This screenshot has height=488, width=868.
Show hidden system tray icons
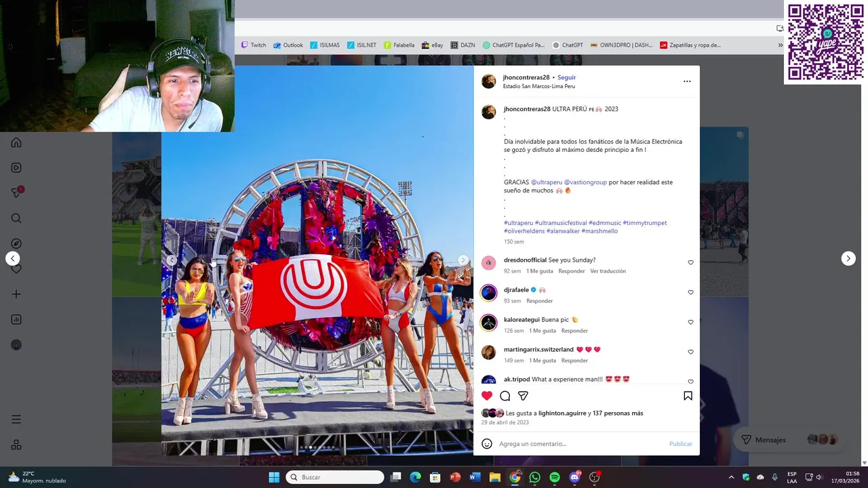tap(731, 477)
